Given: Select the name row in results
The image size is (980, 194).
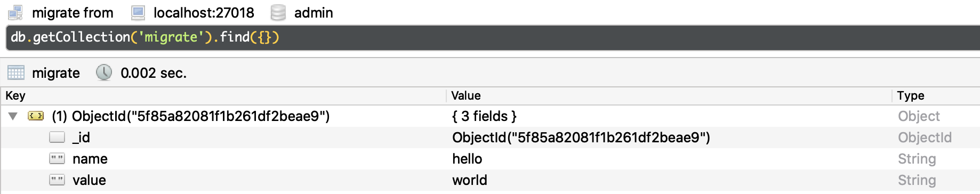Looking at the screenshot, I should click(x=490, y=159).
